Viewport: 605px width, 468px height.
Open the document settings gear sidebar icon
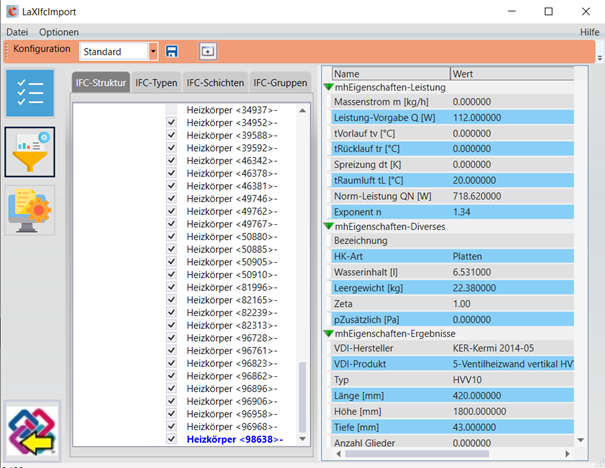point(30,210)
